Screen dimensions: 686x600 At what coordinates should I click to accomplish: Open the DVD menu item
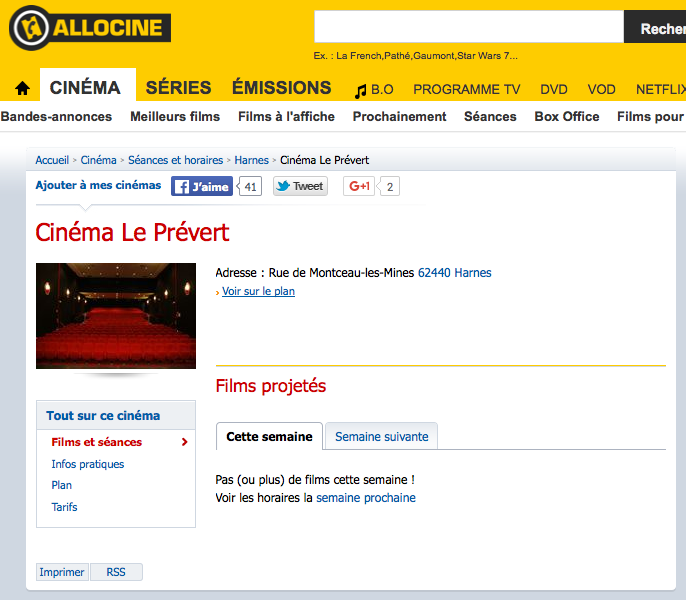(554, 89)
